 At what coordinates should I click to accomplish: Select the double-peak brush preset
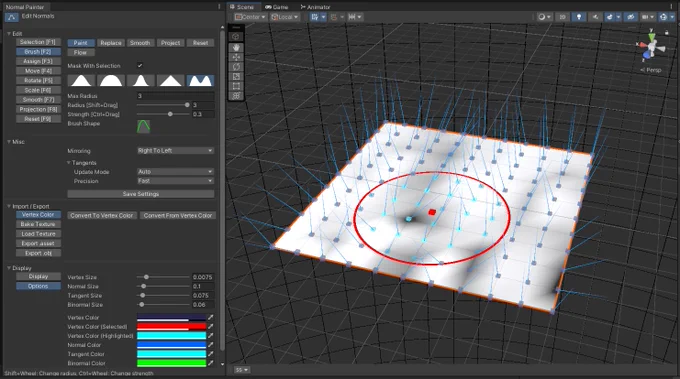click(x=200, y=80)
